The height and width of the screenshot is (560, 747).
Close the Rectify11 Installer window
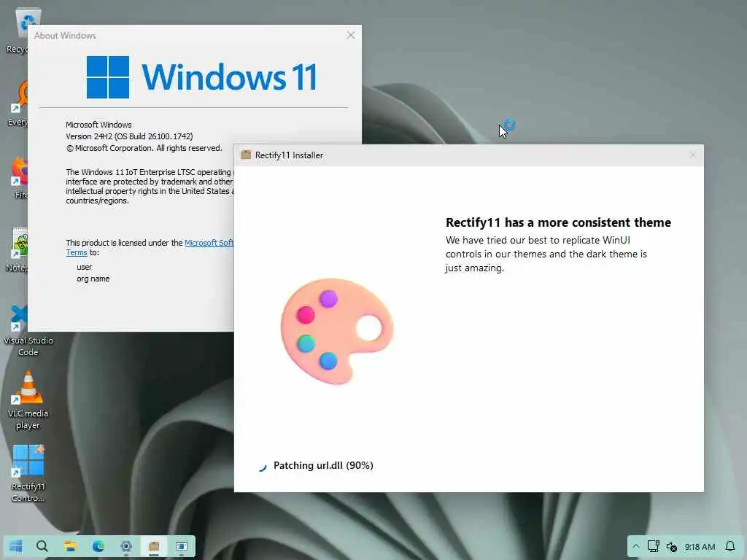point(693,155)
